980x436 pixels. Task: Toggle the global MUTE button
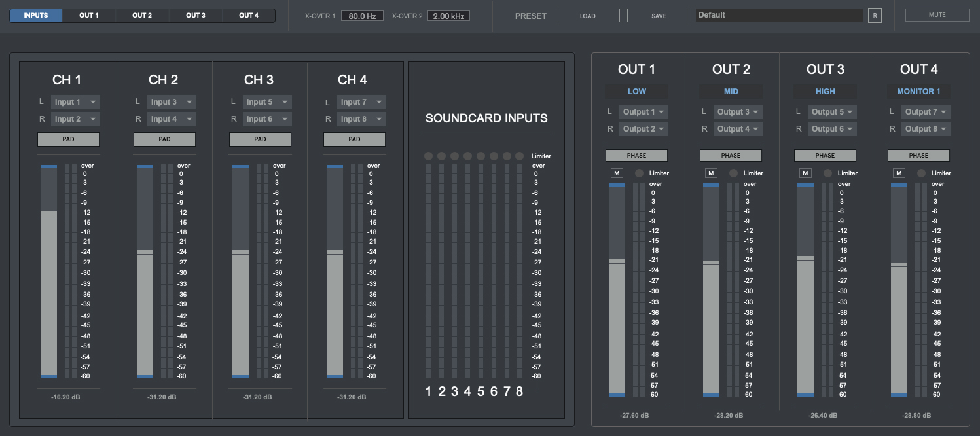(x=937, y=15)
